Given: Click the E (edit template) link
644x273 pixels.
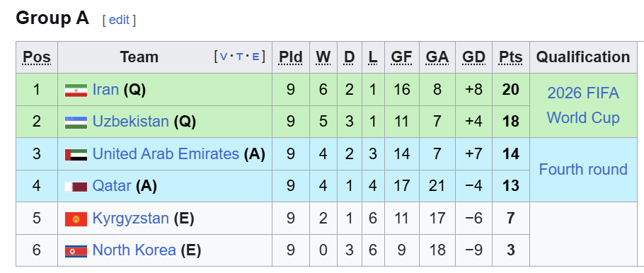Looking at the screenshot, I should click(255, 57).
